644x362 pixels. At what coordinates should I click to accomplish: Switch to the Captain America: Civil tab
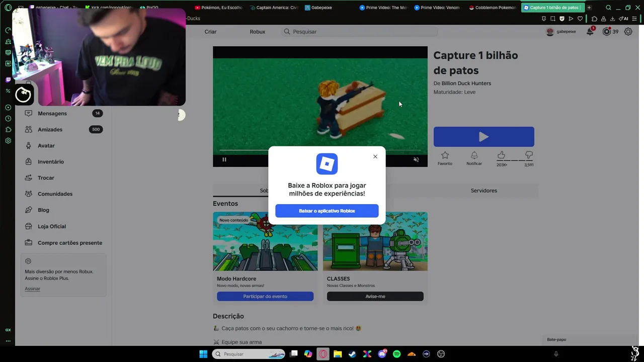coord(274,8)
